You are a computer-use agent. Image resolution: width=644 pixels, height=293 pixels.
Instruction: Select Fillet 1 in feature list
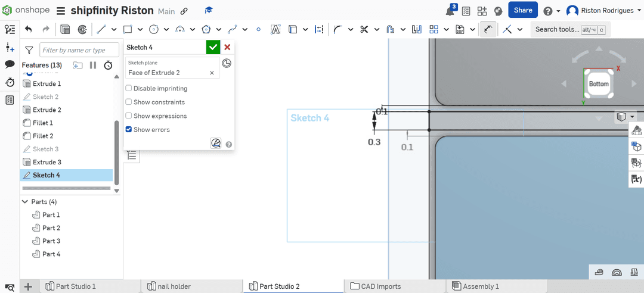pos(67,123)
